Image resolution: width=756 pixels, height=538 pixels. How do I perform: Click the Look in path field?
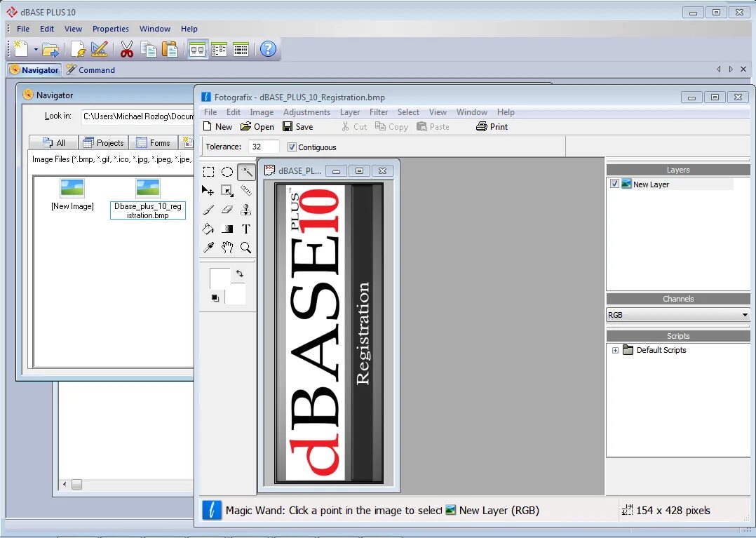137,116
